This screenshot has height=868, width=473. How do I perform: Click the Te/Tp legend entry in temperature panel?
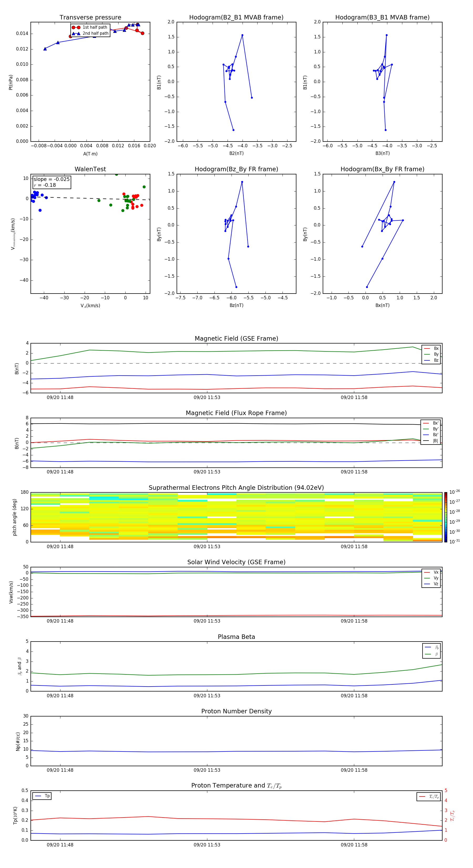(429, 797)
